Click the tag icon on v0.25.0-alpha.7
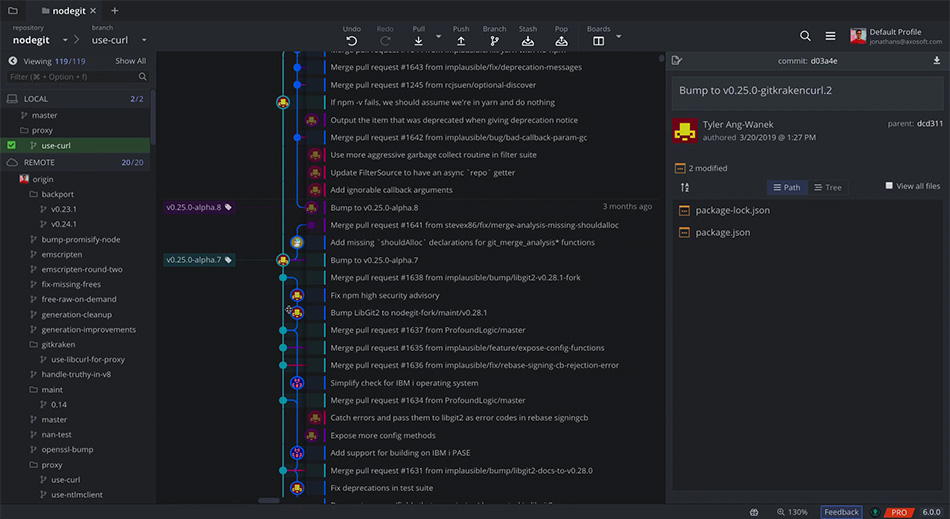Image resolution: width=950 pixels, height=519 pixels. tap(228, 260)
